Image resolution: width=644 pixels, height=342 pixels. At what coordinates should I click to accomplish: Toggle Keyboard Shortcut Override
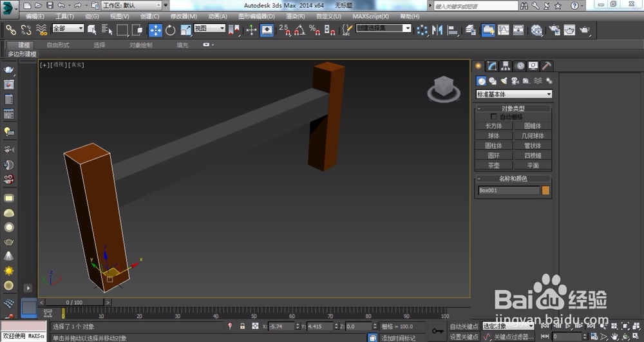pos(267,30)
